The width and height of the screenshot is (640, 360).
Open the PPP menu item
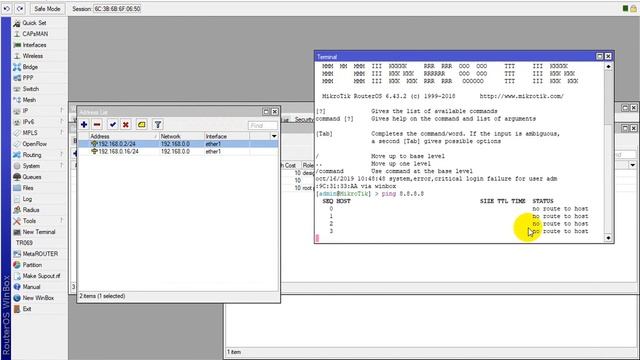(28, 78)
